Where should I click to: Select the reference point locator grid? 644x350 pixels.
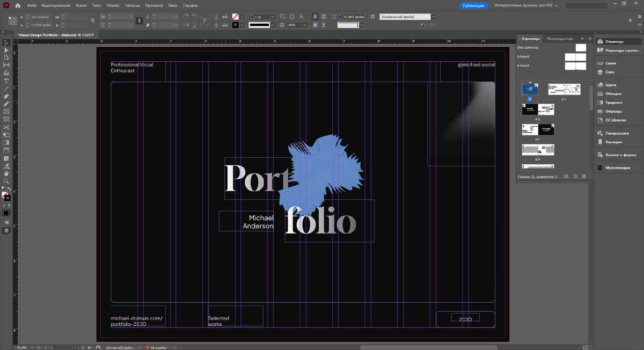13,20
